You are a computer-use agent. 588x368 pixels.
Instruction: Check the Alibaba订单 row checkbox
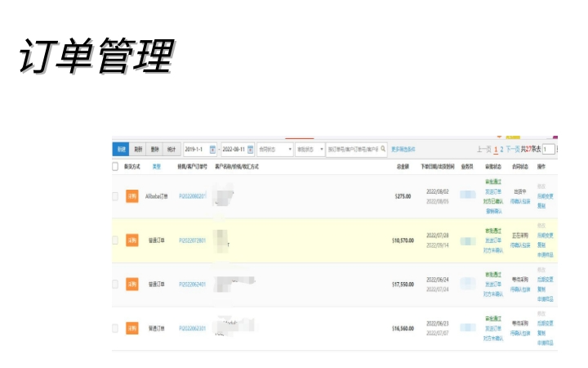115,196
